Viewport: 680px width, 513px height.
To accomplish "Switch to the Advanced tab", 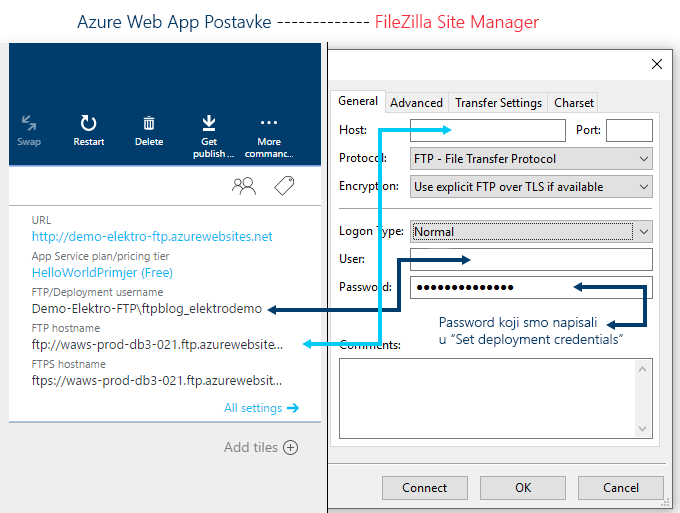I will pyautogui.click(x=416, y=103).
